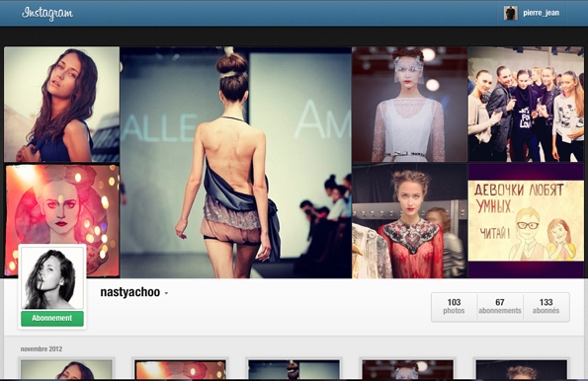Open the ДЕВОЧКИ ЛЮБЯТ УМНЫХ cartoon image

tap(526, 221)
